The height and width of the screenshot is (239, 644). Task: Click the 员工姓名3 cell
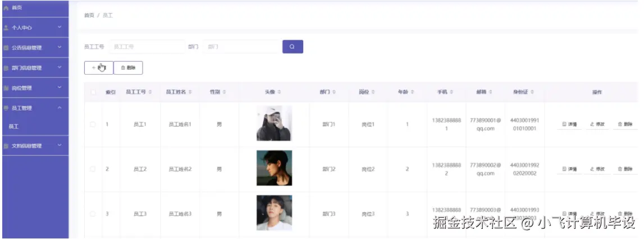click(x=180, y=214)
